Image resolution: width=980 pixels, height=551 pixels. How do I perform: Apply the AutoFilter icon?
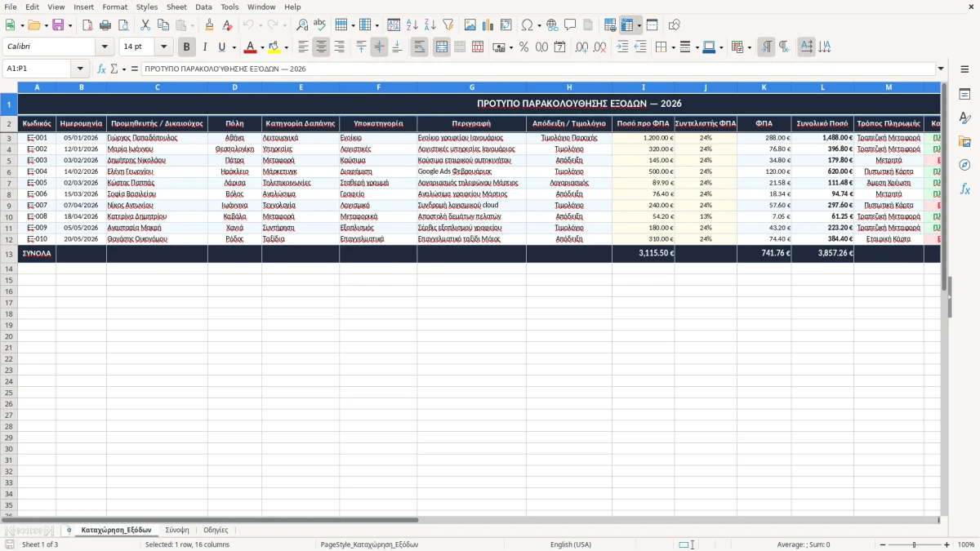pos(448,25)
